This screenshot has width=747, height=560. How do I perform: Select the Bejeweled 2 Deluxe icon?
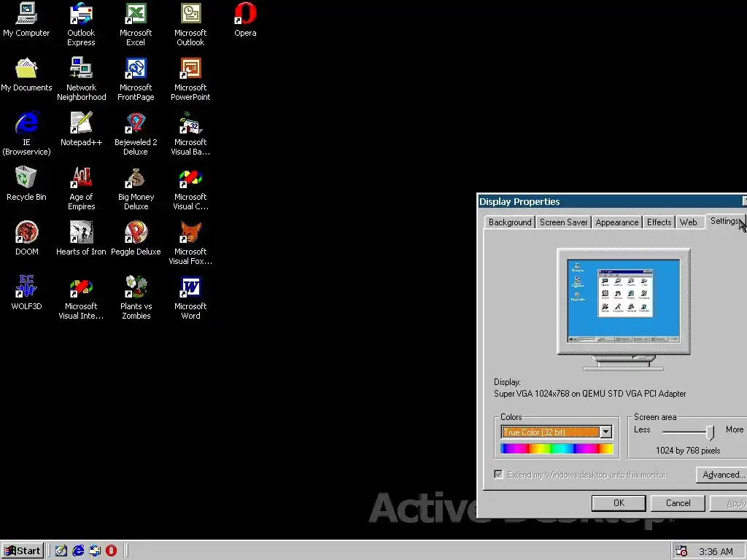[136, 134]
